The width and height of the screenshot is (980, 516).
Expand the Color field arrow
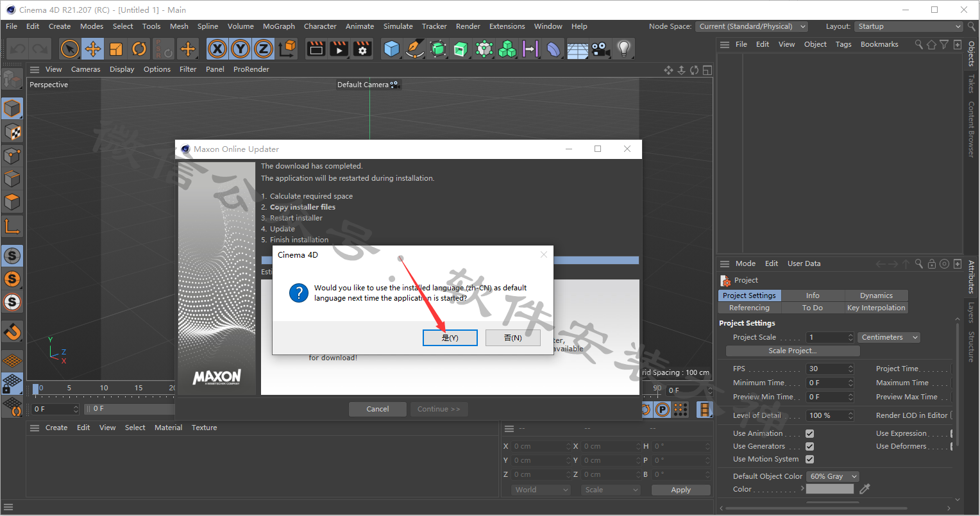(x=802, y=488)
